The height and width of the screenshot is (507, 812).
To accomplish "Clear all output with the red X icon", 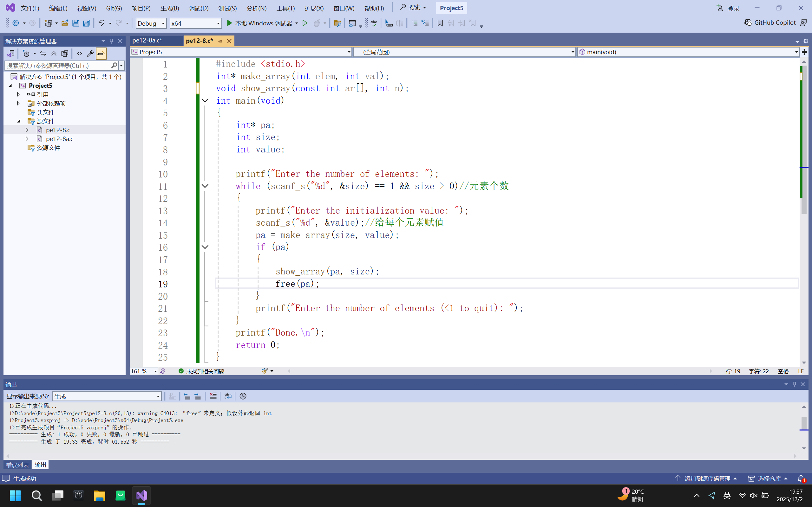I will tap(213, 396).
